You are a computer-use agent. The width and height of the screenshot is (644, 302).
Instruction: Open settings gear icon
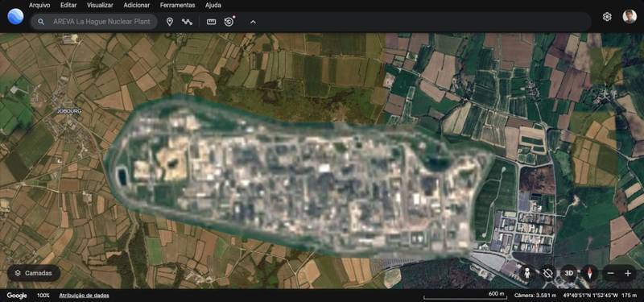pos(607,17)
